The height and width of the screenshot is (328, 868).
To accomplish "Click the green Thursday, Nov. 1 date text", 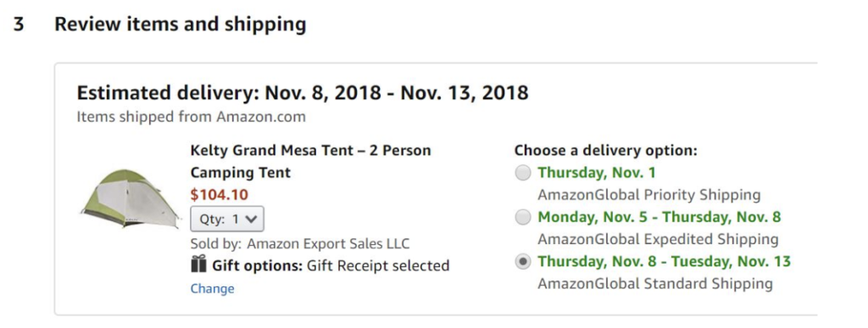I will point(597,173).
